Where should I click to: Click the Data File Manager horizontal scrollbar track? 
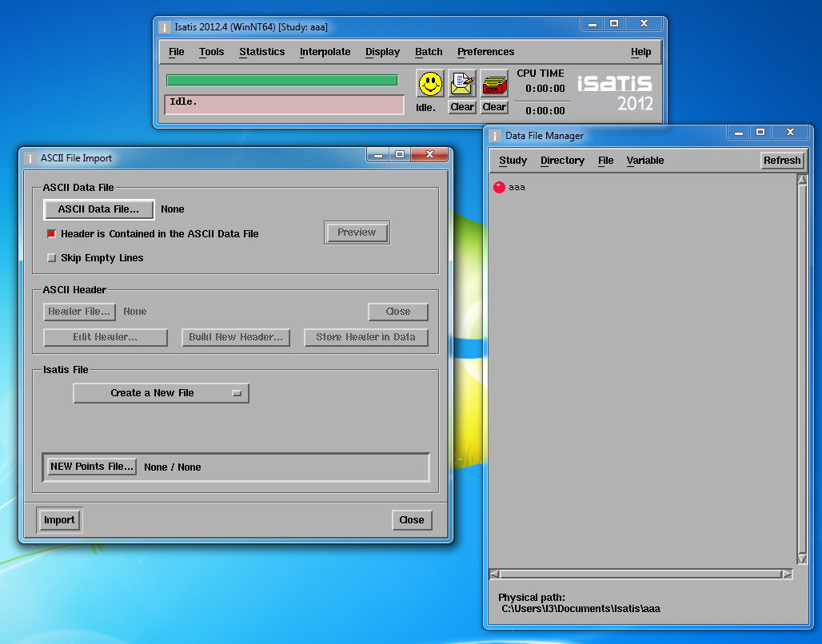[640, 574]
